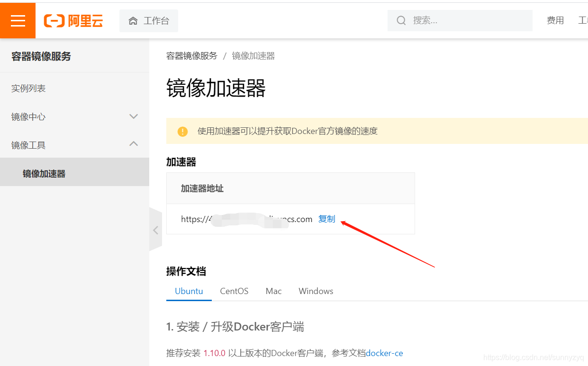Viewport: 588px width, 366px height.
Task: Click the 镜像加速器 page title
Action: [x=216, y=88]
